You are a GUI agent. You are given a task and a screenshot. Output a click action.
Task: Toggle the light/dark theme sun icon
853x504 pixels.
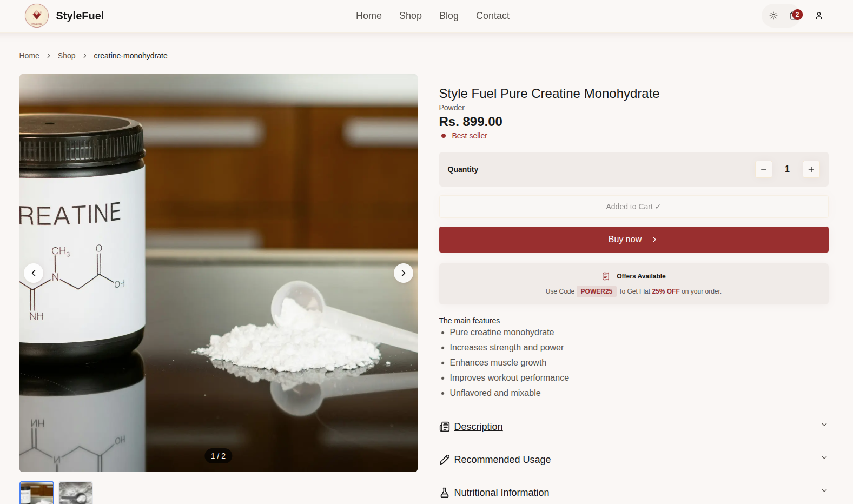[773, 16]
